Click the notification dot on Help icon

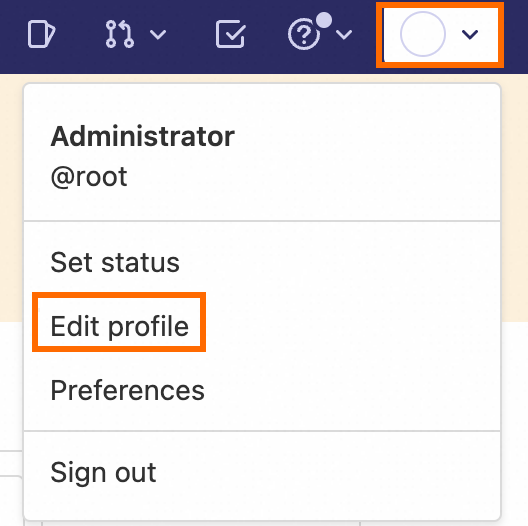pos(324,20)
